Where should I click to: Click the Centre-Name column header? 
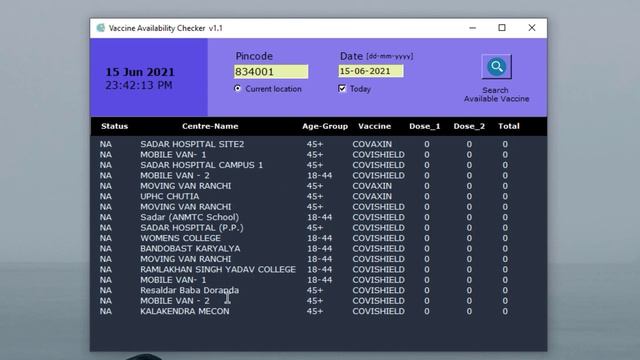click(x=210, y=126)
